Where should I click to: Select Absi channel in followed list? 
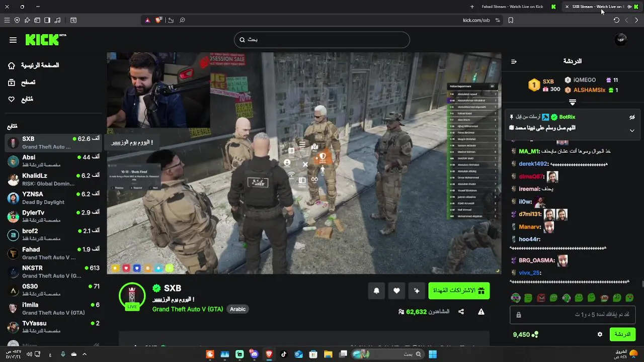53,161
